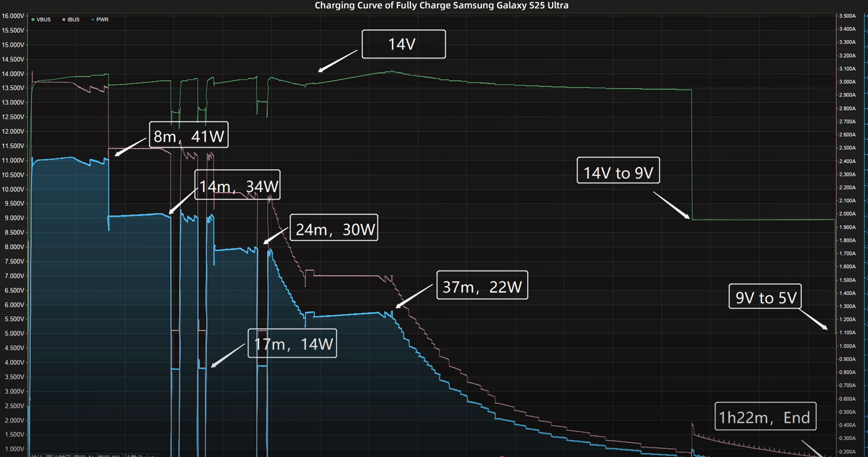This screenshot has height=457, width=868.
Task: Click the 3.500A current axis label
Action: [847, 16]
